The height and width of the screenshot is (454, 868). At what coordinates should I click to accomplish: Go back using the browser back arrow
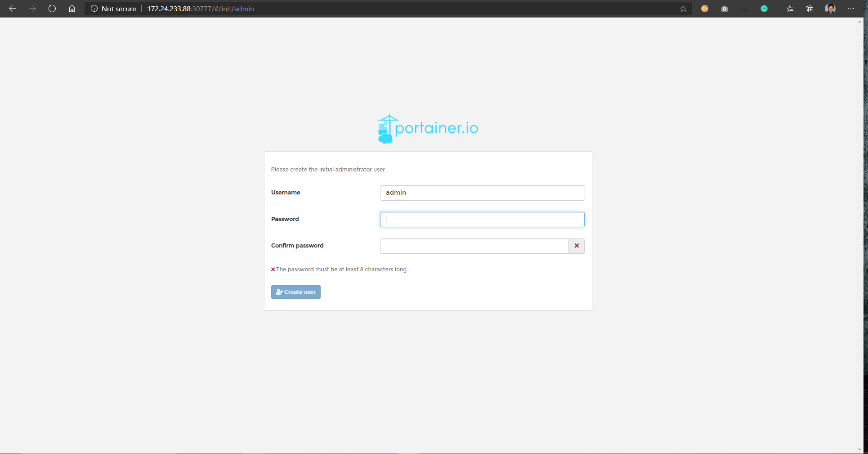(x=13, y=9)
